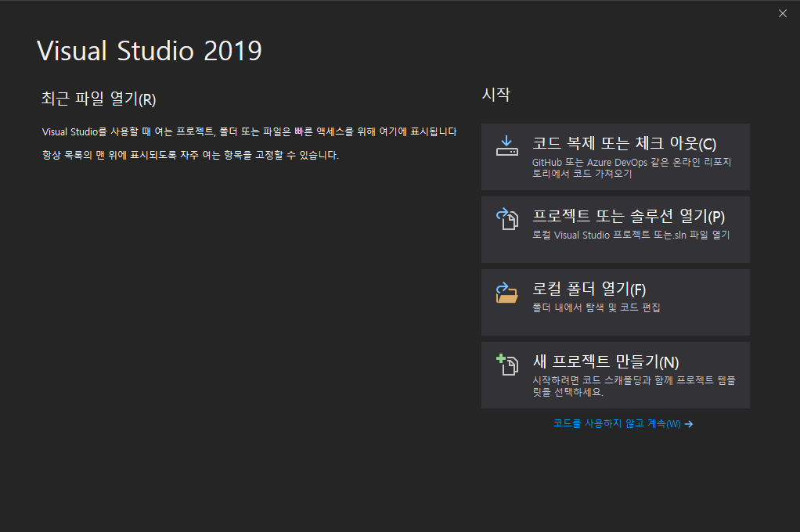
Task: Click the 시작하려면 코드 스캐폴딩 description
Action: 634,386
